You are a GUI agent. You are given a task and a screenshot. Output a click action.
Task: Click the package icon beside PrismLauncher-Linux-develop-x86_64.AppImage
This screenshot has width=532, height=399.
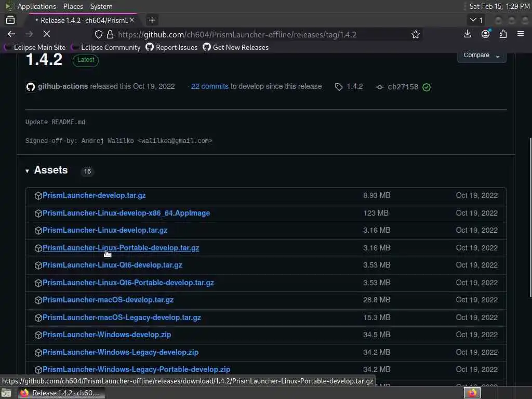pyautogui.click(x=38, y=214)
